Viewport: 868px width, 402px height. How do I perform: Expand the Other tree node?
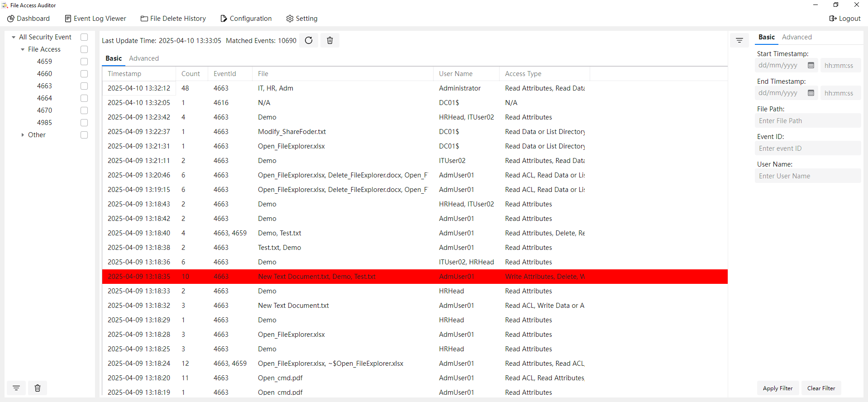pos(23,135)
